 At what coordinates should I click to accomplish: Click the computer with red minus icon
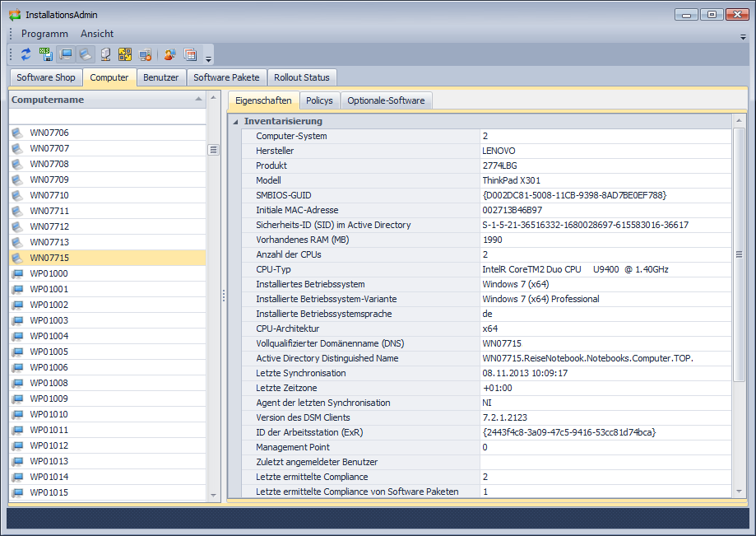(x=145, y=55)
